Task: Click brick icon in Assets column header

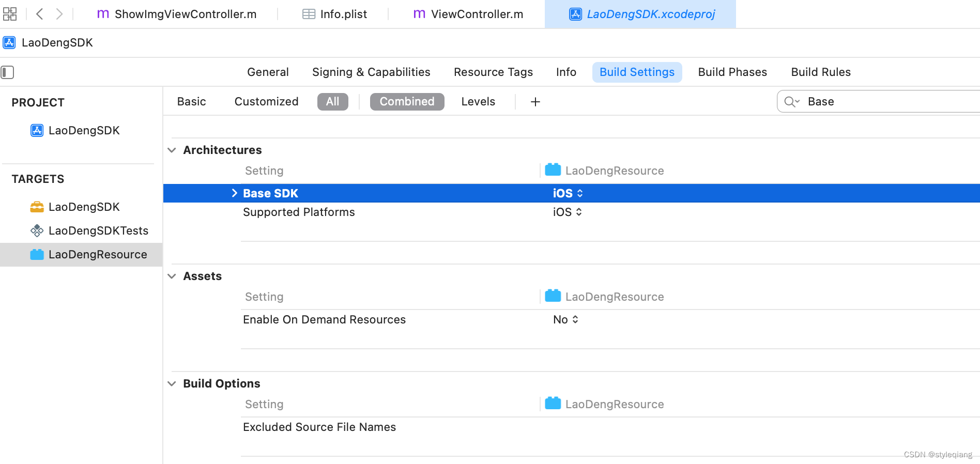Action: click(553, 296)
